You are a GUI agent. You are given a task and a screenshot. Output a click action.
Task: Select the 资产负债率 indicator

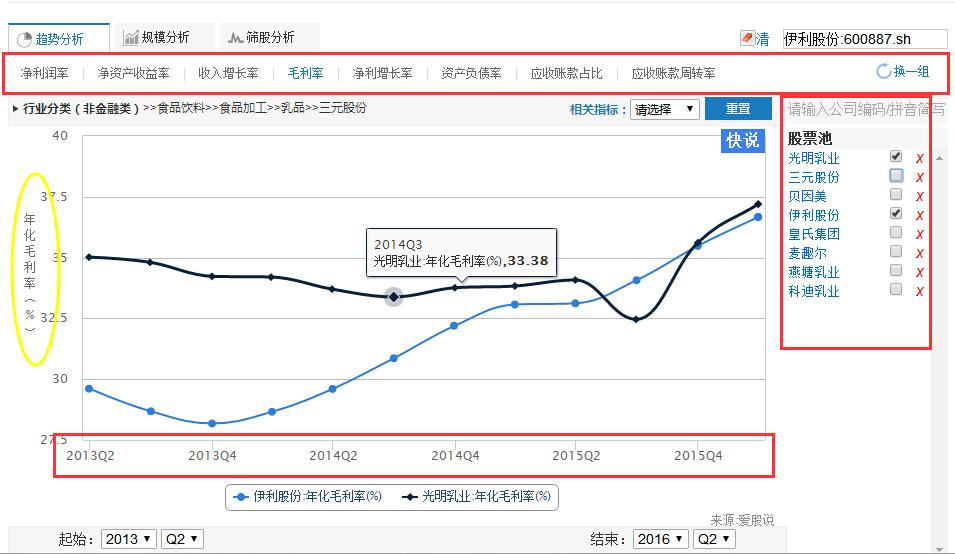click(x=471, y=74)
